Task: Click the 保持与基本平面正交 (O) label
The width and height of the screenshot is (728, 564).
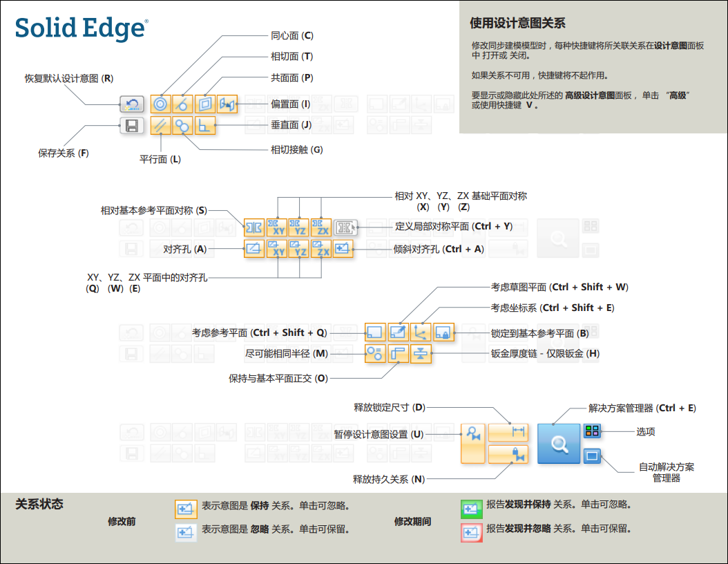Action: point(278,378)
